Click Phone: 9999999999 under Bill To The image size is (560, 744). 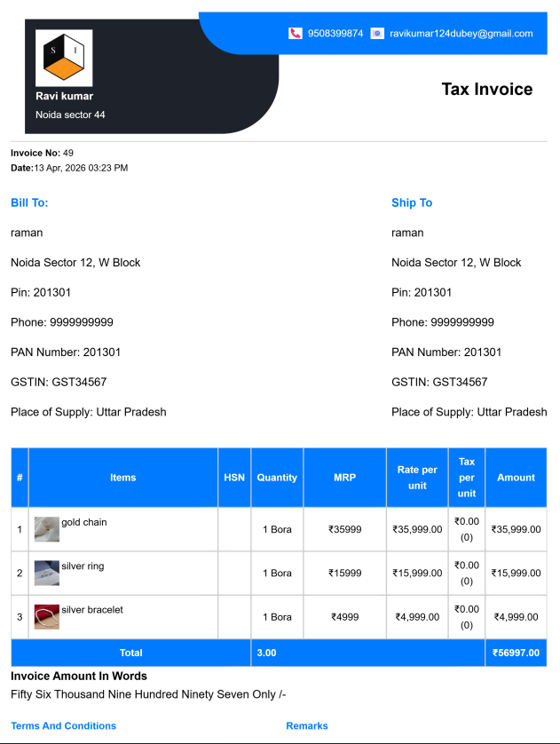(62, 322)
